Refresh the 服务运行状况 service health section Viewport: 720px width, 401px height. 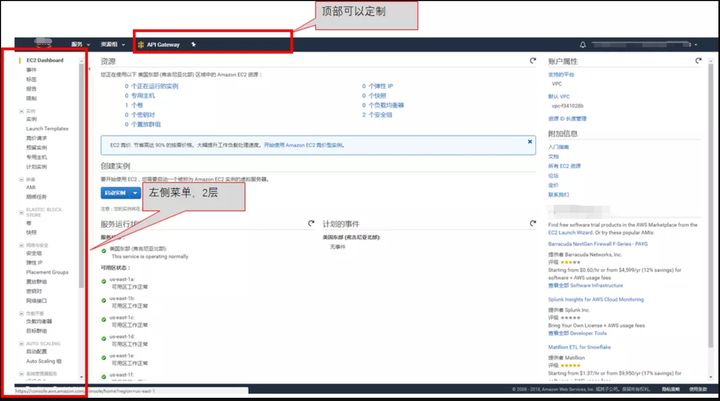pos(311,223)
